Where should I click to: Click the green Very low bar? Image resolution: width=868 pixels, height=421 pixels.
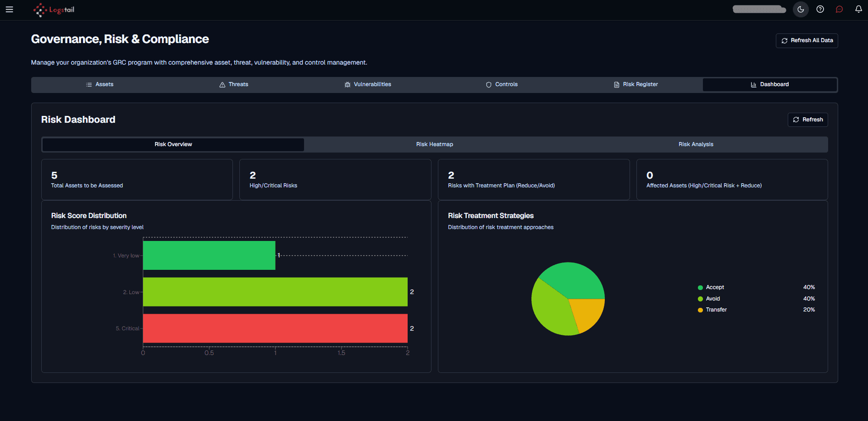pos(209,256)
